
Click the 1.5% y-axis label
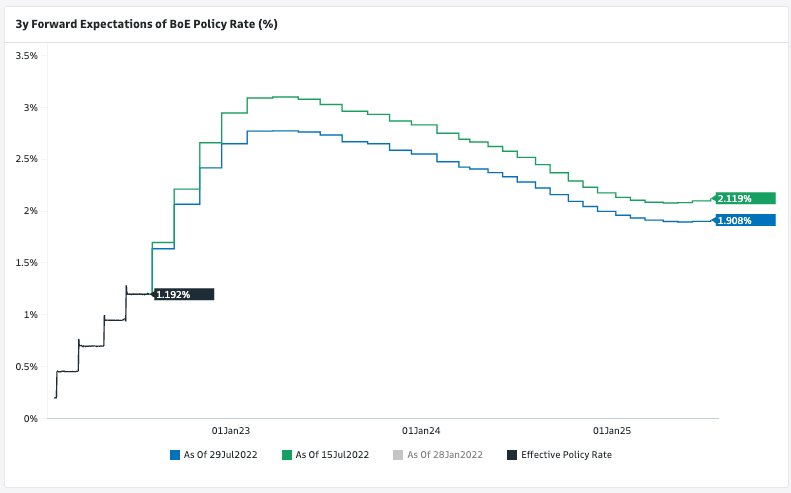(27, 263)
